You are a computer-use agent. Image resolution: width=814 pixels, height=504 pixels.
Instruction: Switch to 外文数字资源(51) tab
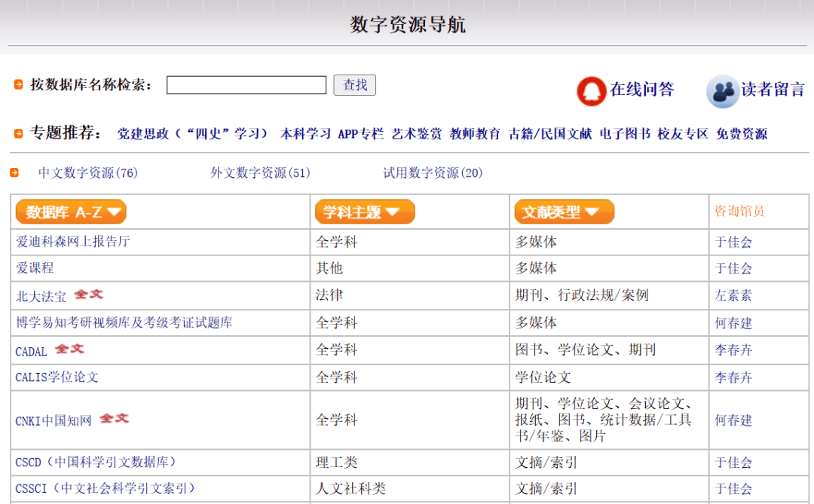tap(261, 173)
